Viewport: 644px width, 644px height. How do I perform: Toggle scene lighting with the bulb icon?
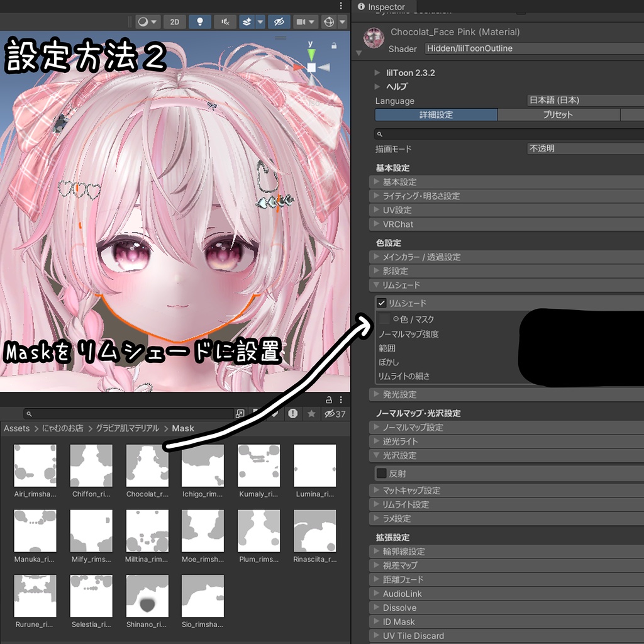(199, 21)
